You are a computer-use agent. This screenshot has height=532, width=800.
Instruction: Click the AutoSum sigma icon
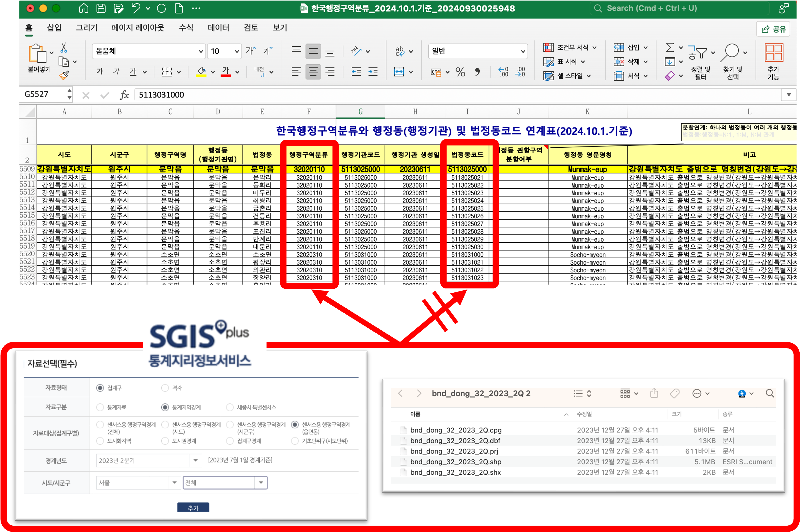(x=670, y=47)
